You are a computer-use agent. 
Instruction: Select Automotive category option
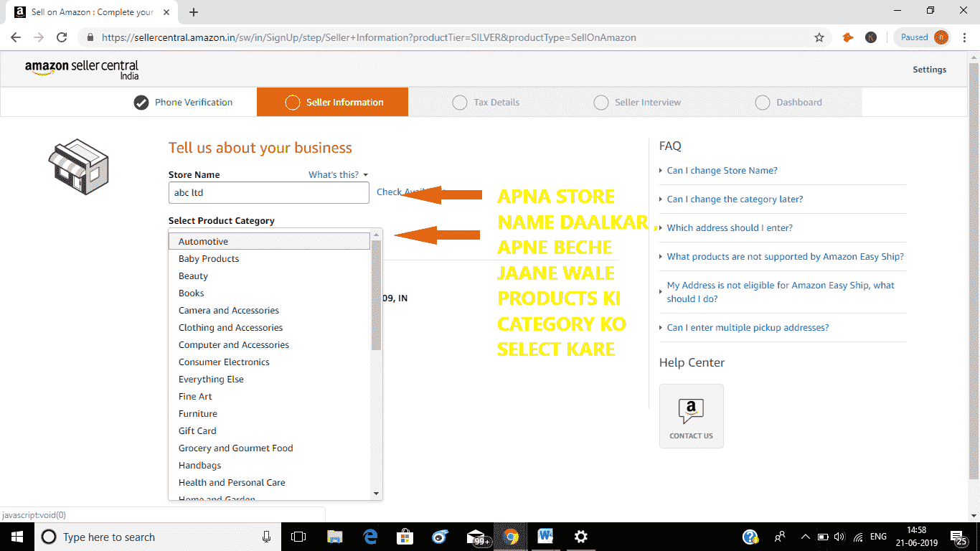pos(269,241)
